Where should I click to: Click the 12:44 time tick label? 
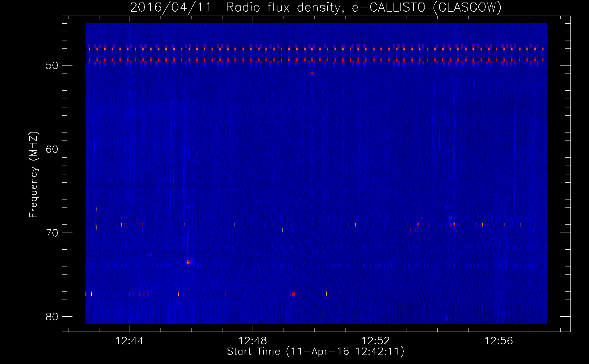pos(130,341)
